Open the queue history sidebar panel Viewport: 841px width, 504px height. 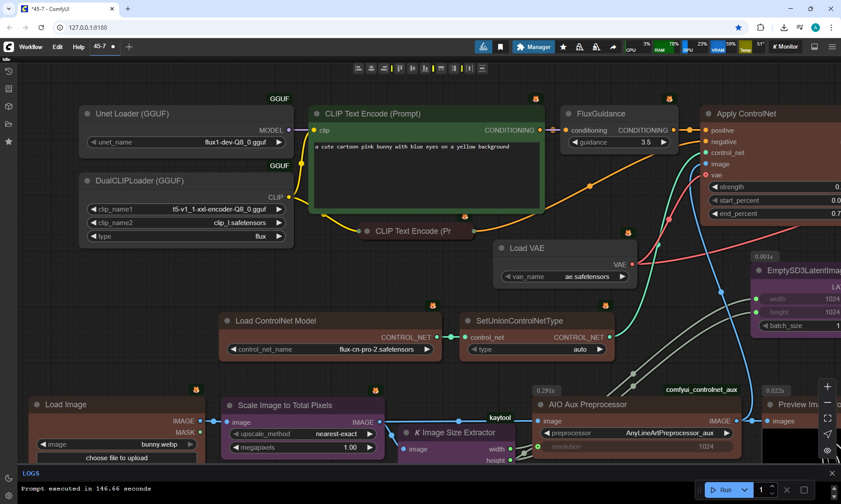point(8,71)
